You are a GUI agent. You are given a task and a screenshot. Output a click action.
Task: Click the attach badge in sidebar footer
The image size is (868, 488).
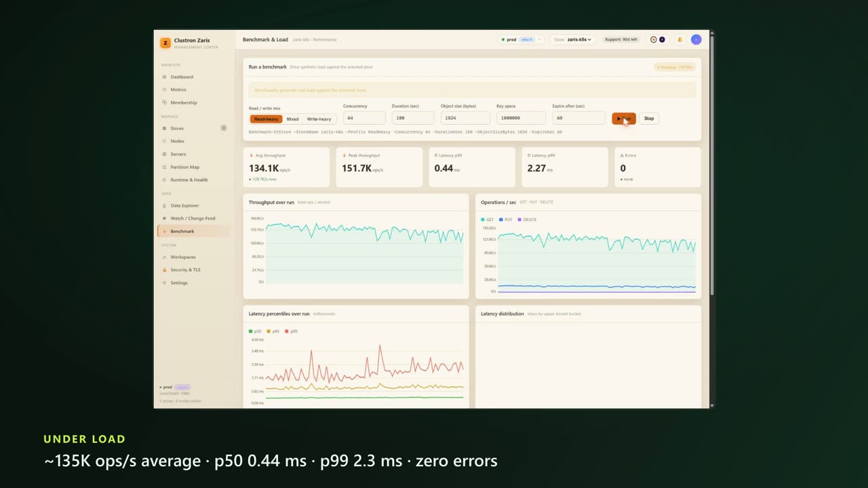click(x=182, y=387)
